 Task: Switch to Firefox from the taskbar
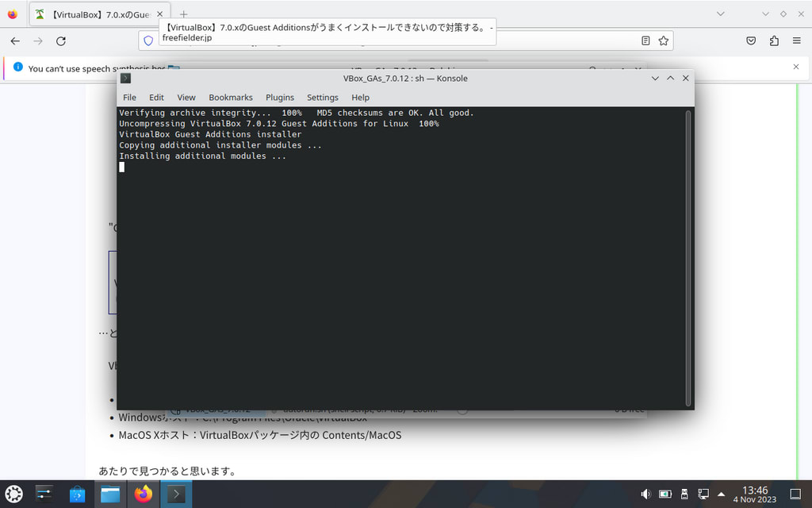click(144, 494)
